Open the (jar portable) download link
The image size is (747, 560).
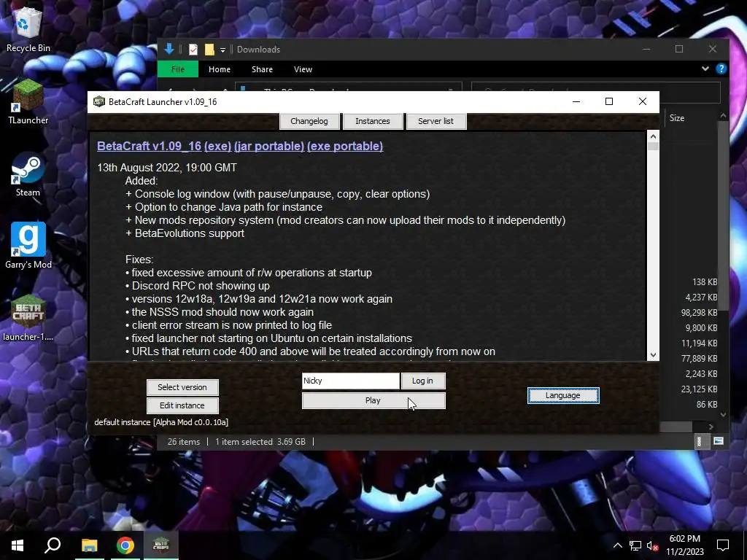pyautogui.click(x=269, y=146)
